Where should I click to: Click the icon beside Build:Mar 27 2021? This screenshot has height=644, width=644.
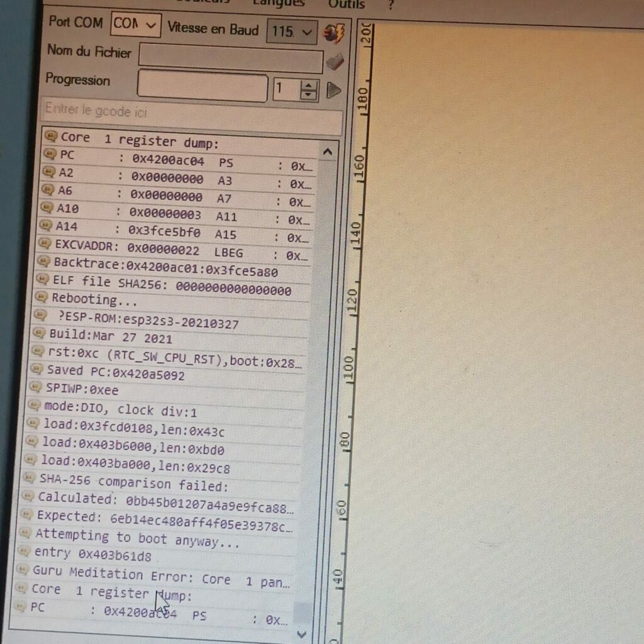[39, 333]
